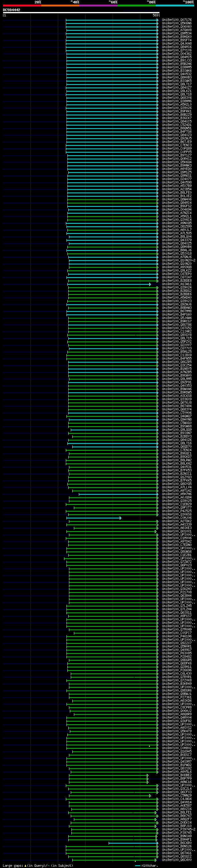The width and height of the screenshot is (197, 868).
Task: Click the cyan ~100% identity legend segment
Action: [x=175, y=6]
